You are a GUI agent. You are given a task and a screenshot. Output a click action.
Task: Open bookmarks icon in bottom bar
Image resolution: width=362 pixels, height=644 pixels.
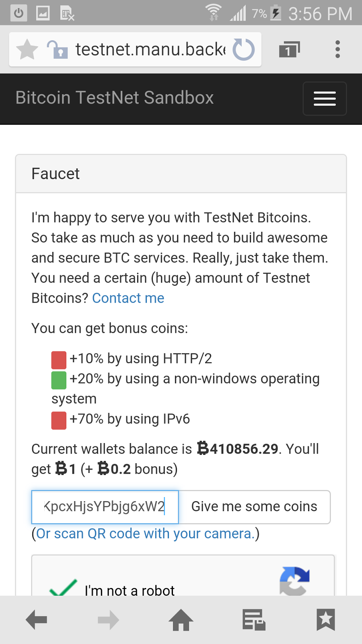325,620
